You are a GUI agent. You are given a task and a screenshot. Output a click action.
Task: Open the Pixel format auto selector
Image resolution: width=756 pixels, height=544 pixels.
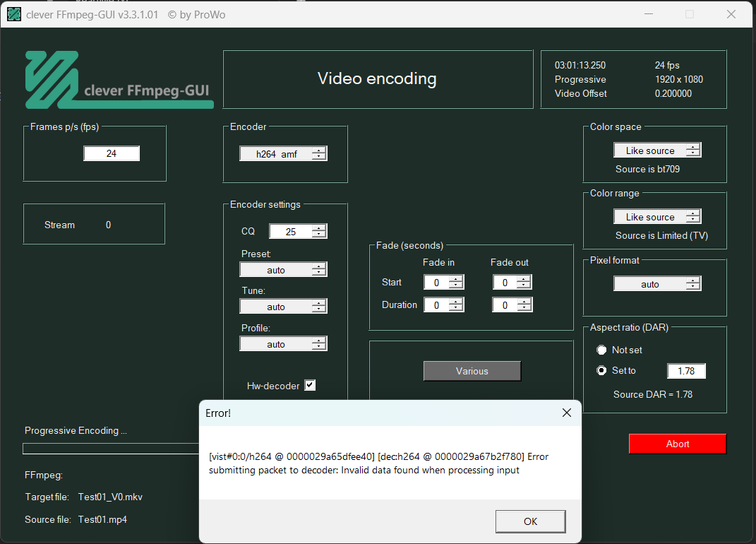(657, 284)
